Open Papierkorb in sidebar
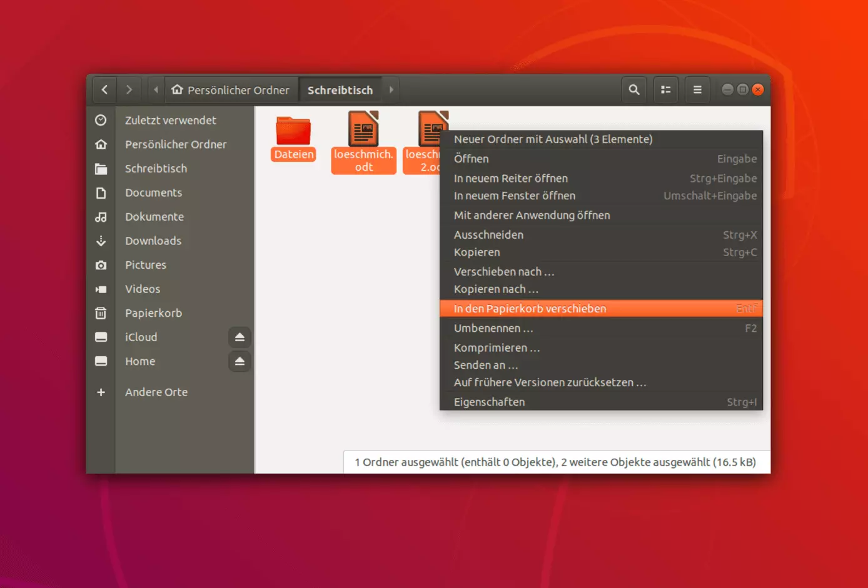868x588 pixels. (x=153, y=313)
